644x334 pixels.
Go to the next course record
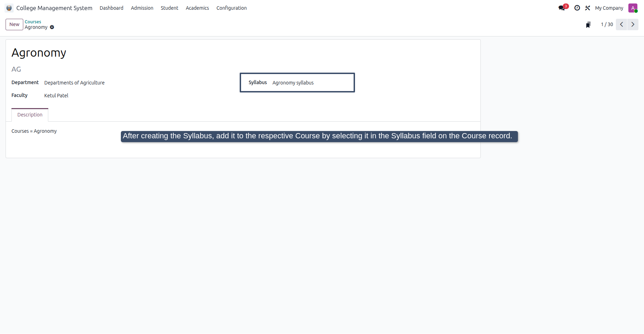pos(633,24)
